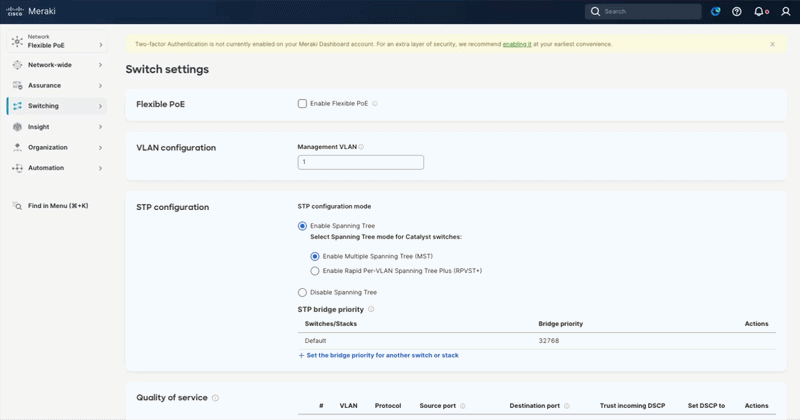Expand Assurance menu chevron
The image size is (800, 420).
pyautogui.click(x=101, y=85)
